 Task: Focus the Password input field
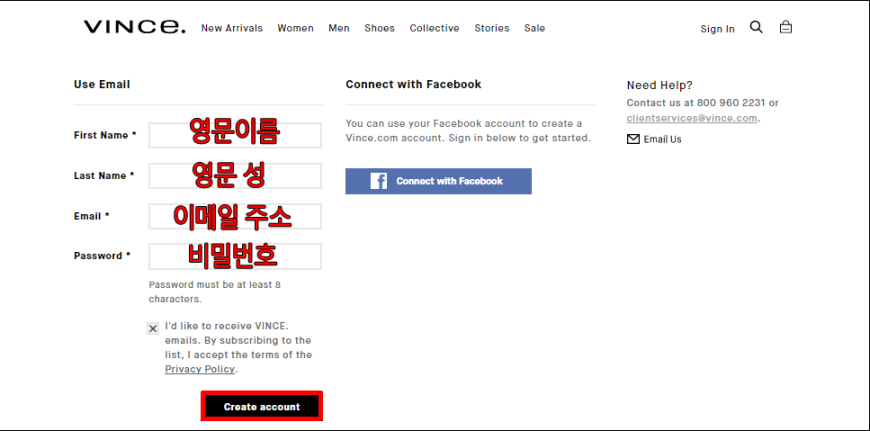click(235, 256)
